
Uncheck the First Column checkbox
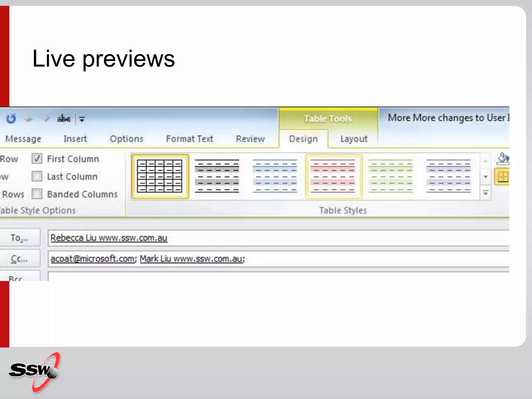pyautogui.click(x=37, y=158)
